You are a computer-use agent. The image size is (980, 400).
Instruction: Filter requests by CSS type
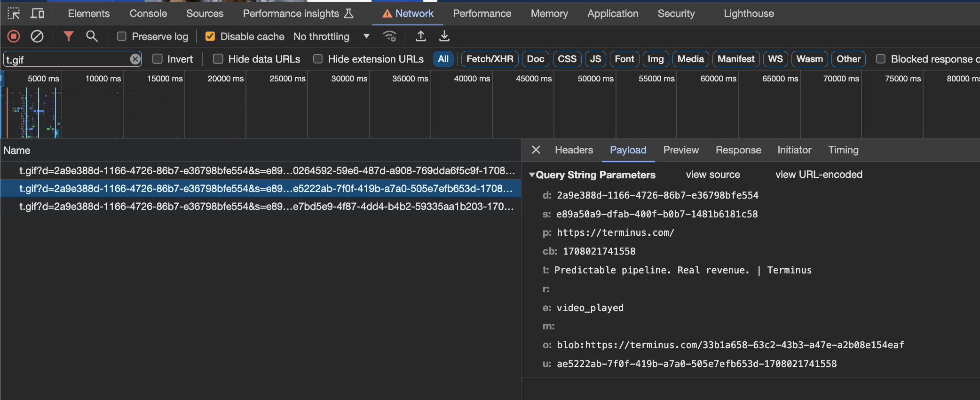(x=567, y=59)
